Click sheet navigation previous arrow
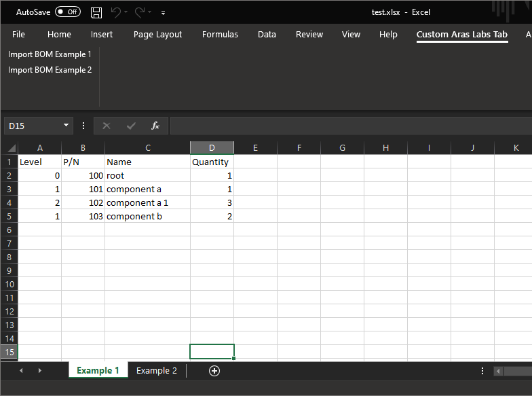The height and width of the screenshot is (396, 532). (21, 371)
